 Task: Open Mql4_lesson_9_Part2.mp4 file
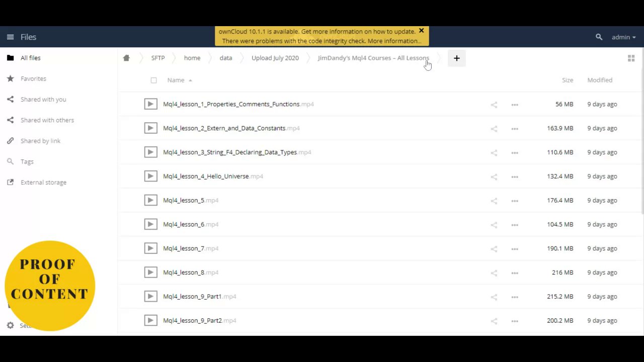199,320
